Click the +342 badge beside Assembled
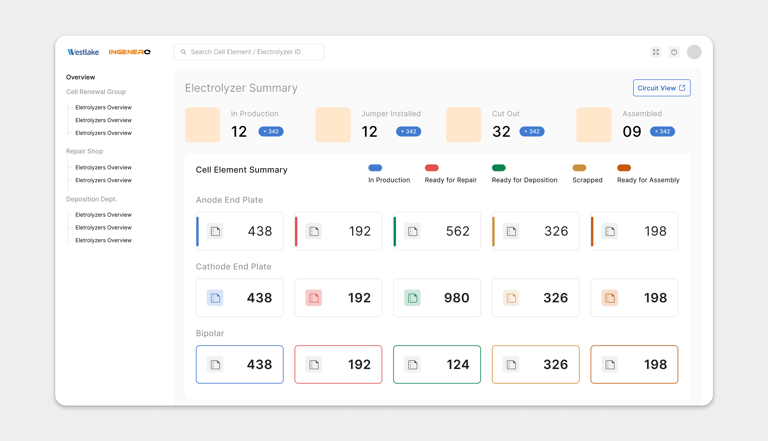 click(662, 131)
